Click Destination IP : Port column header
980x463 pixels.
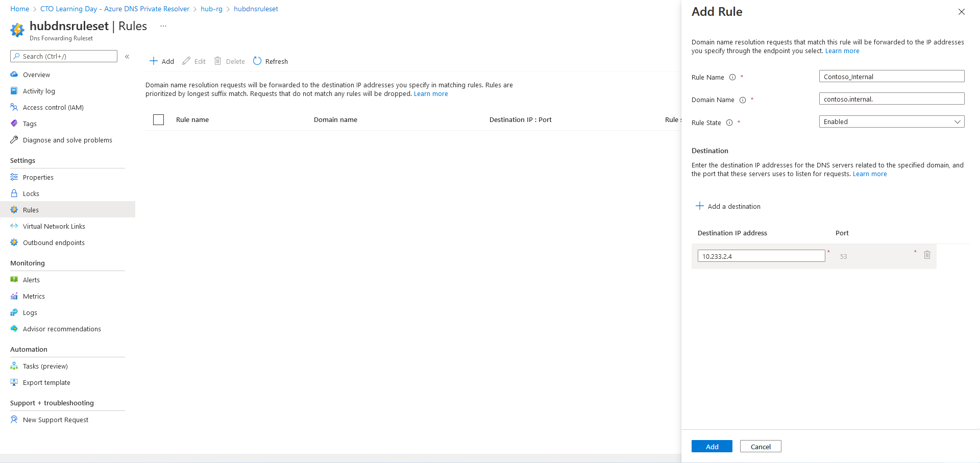[521, 120]
